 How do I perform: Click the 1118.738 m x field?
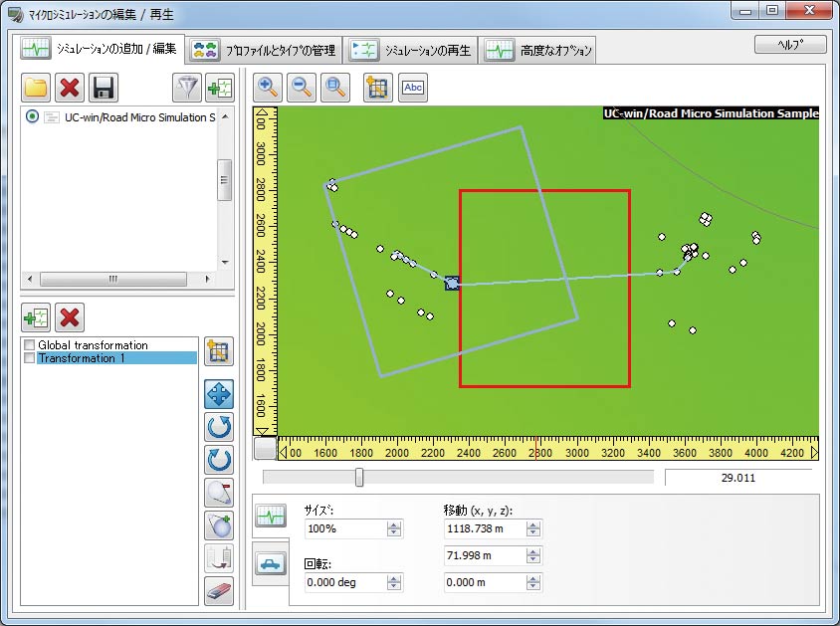[x=485, y=528]
